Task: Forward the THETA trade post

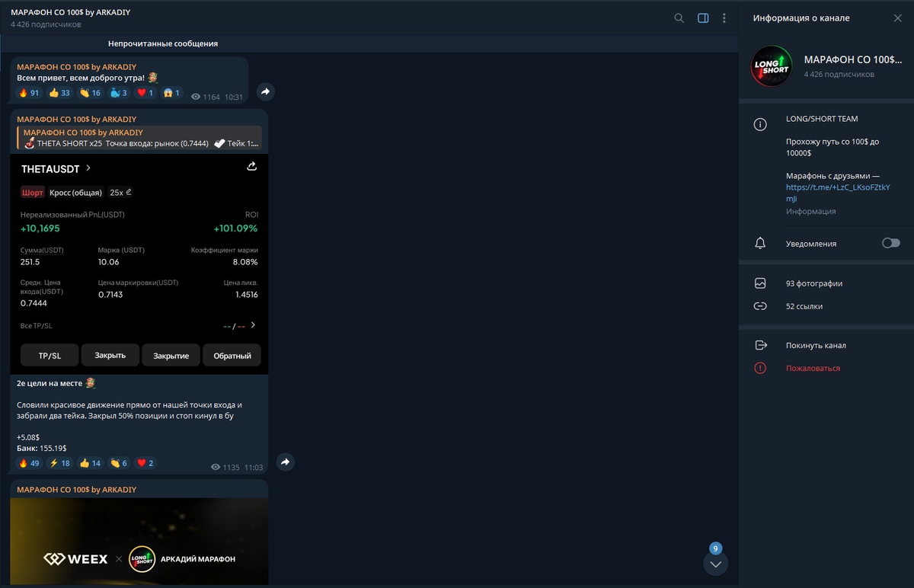Action: [285, 462]
